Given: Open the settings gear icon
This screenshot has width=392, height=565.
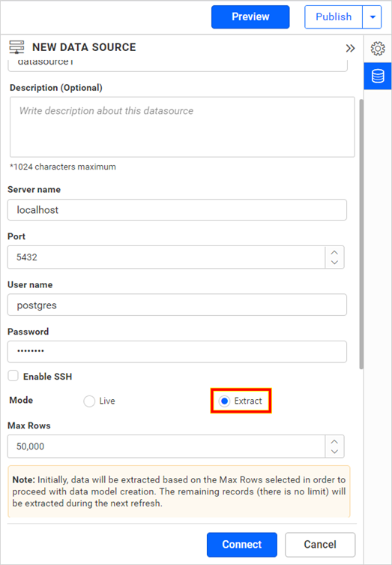Looking at the screenshot, I should tap(378, 48).
